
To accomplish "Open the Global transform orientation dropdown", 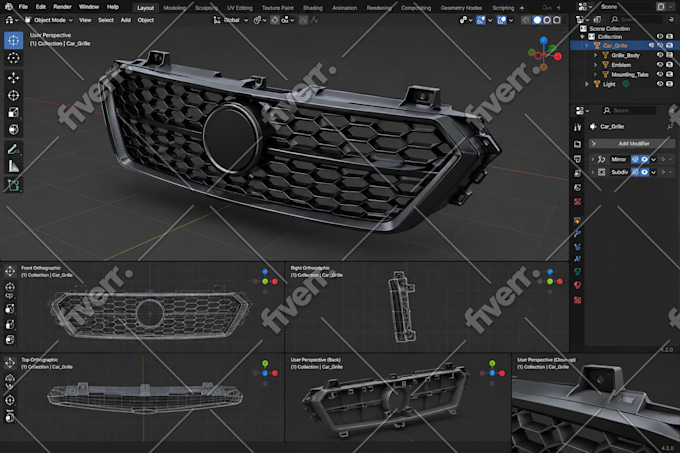I will (x=231, y=20).
